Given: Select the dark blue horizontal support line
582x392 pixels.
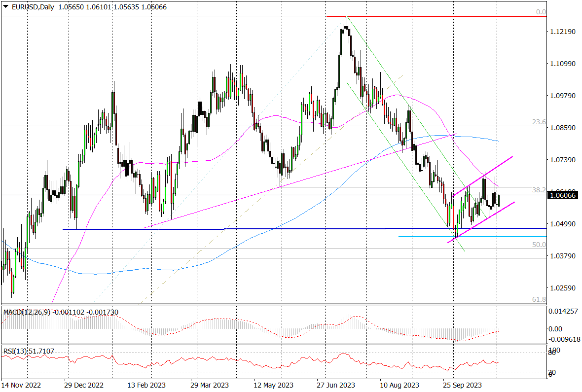Looking at the screenshot, I should [304, 229].
